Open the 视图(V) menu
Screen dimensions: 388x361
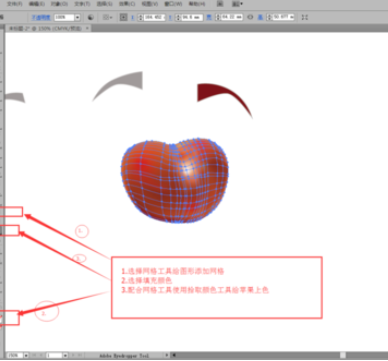[x=149, y=4]
